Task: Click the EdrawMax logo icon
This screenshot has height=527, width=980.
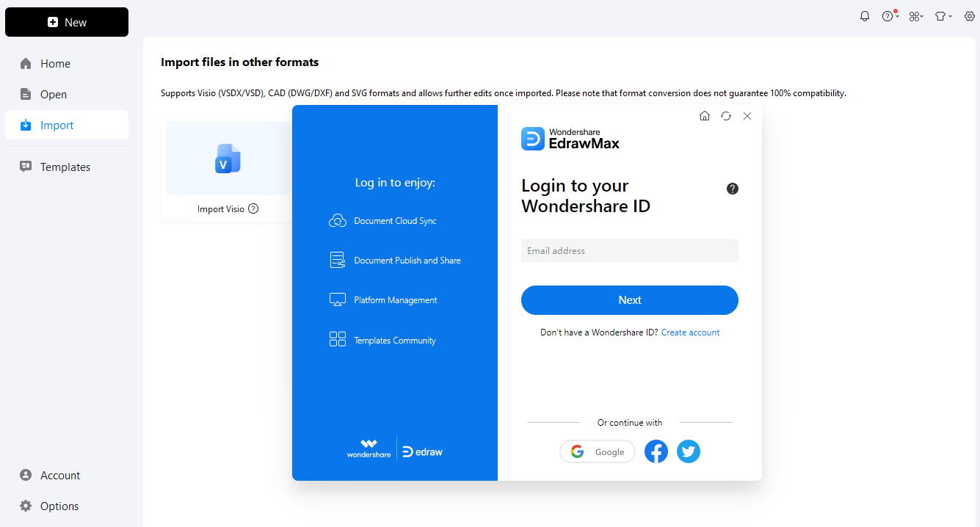Action: click(x=533, y=139)
